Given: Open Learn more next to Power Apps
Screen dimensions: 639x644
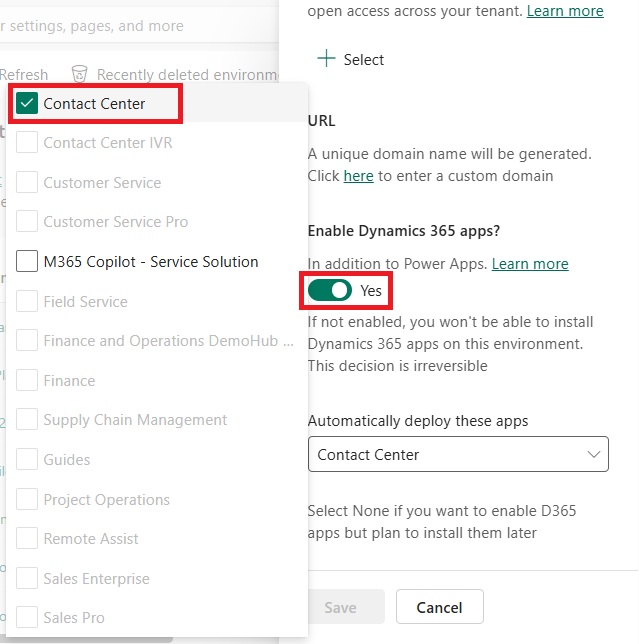Looking at the screenshot, I should coord(530,264).
